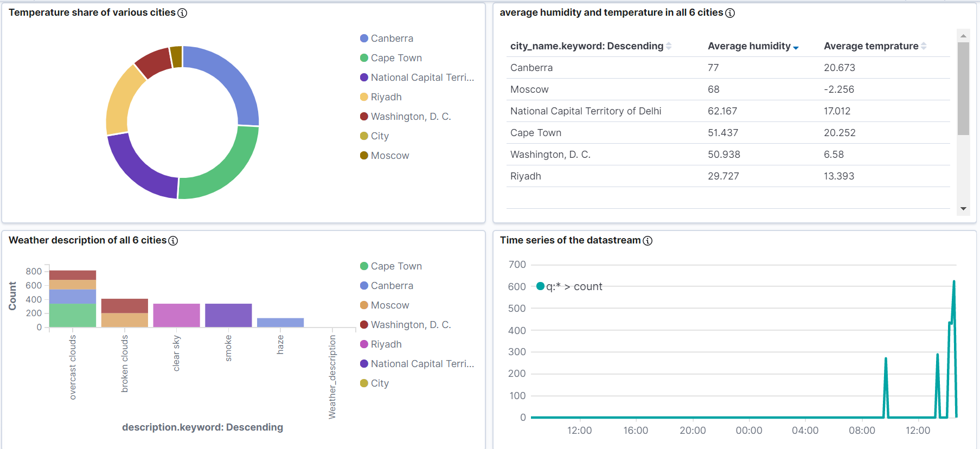Click National Capital Terri... purple dot in pie legend
The width and height of the screenshot is (980, 449).
point(364,78)
